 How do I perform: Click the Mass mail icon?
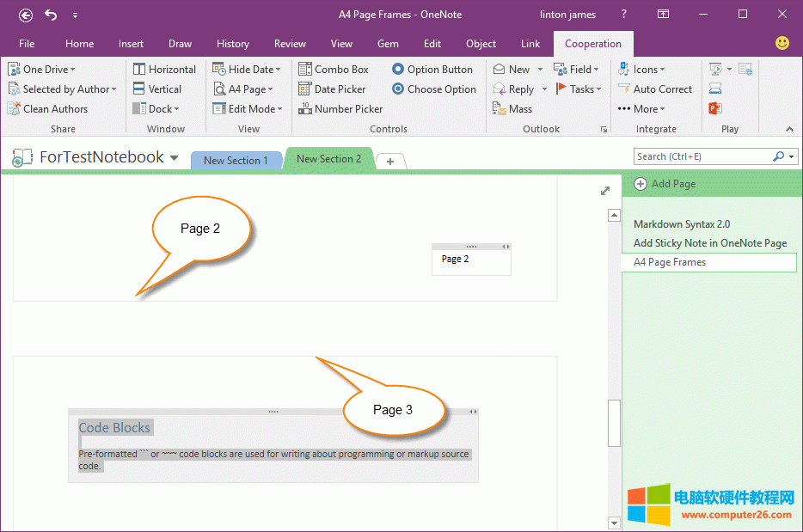click(x=500, y=109)
